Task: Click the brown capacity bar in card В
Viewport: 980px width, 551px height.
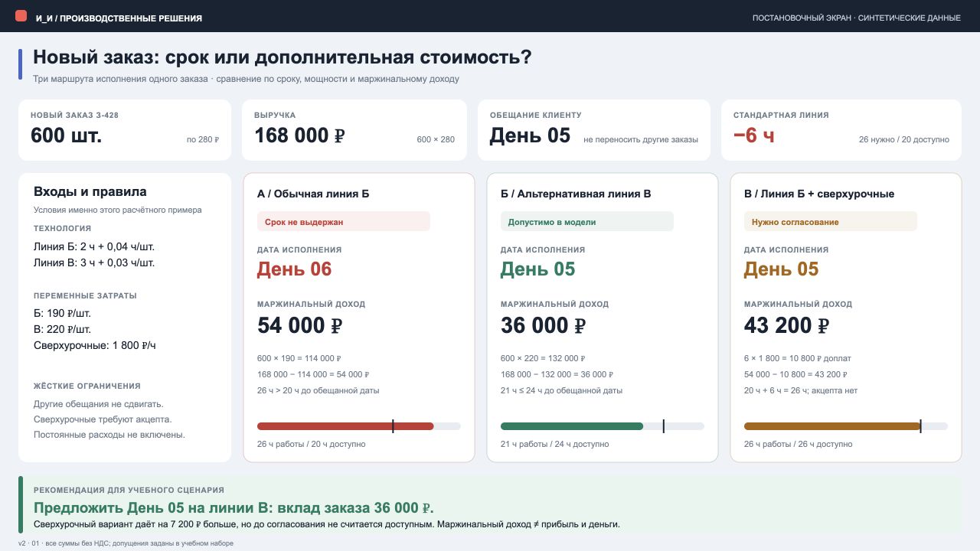Action: click(x=833, y=426)
